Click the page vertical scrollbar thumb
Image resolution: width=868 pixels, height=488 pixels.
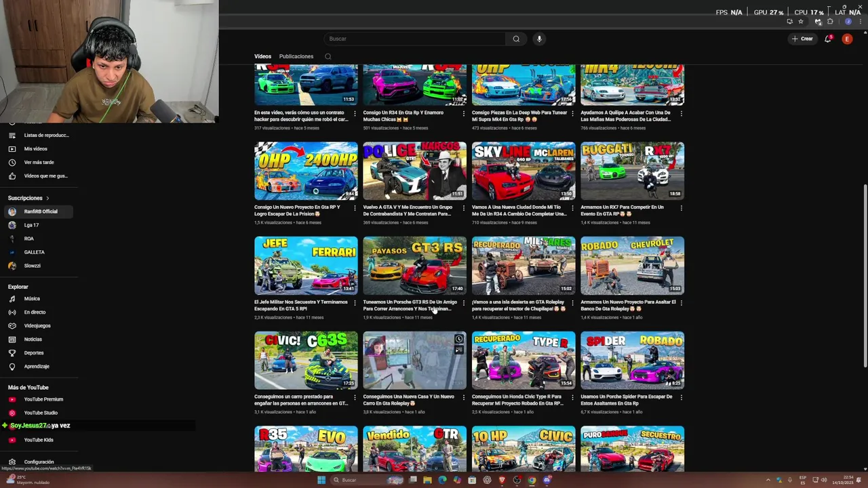coord(865,277)
